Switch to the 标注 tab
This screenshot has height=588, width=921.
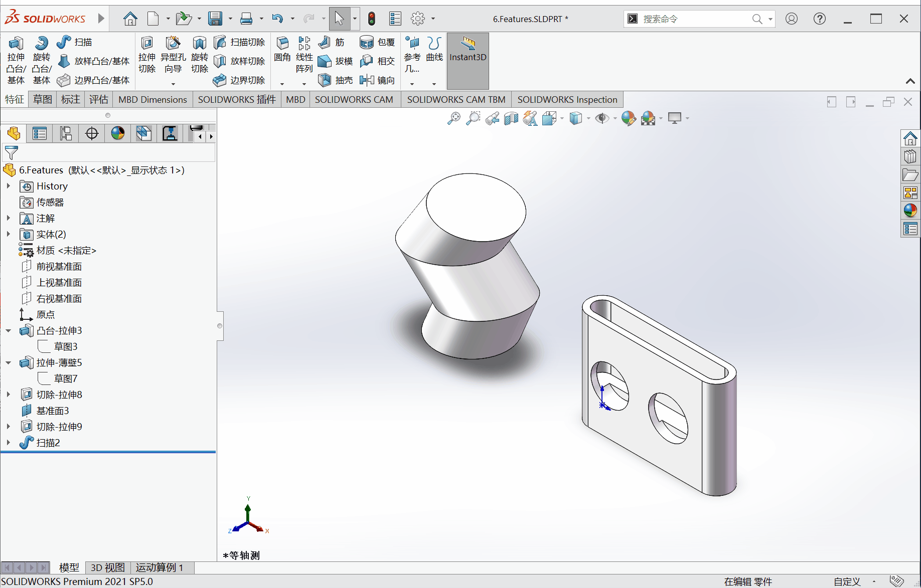(x=71, y=99)
